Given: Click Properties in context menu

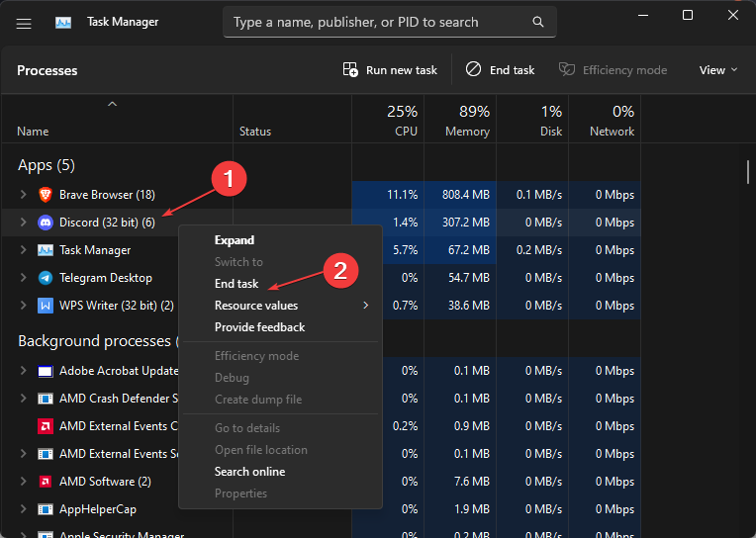Looking at the screenshot, I should coord(280,493).
